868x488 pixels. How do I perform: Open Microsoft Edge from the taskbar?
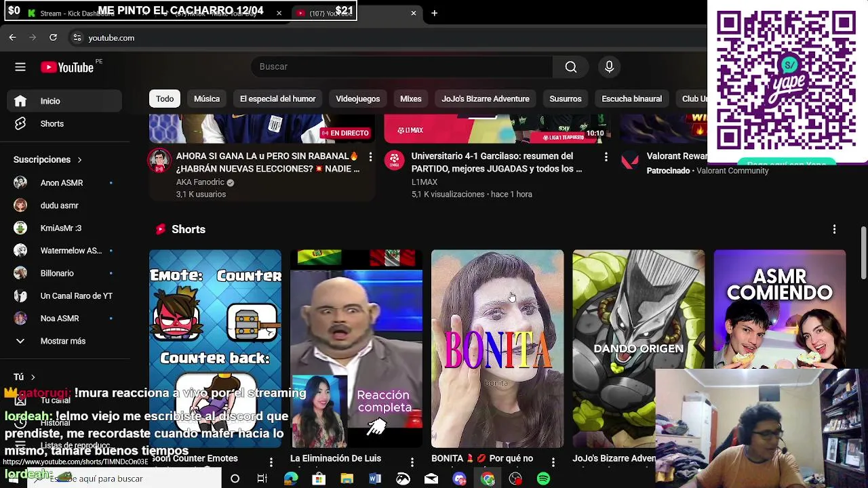click(x=291, y=479)
